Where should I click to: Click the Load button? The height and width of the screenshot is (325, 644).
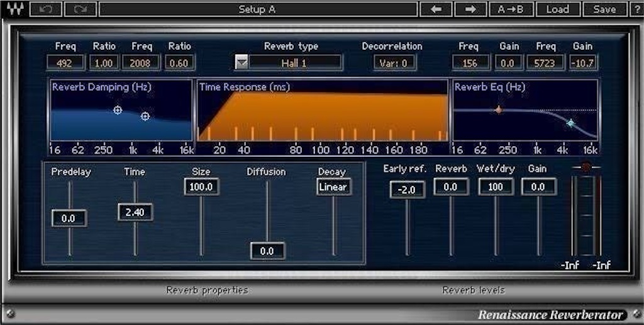tap(558, 9)
